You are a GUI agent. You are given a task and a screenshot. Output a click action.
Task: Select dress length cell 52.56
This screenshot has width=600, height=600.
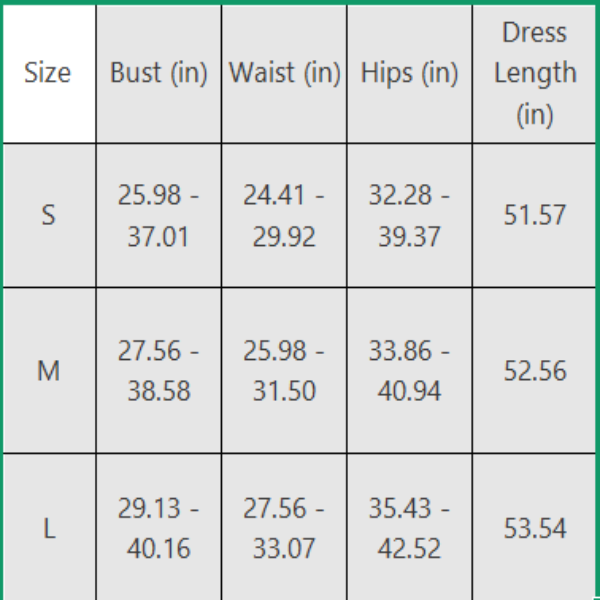tap(535, 371)
